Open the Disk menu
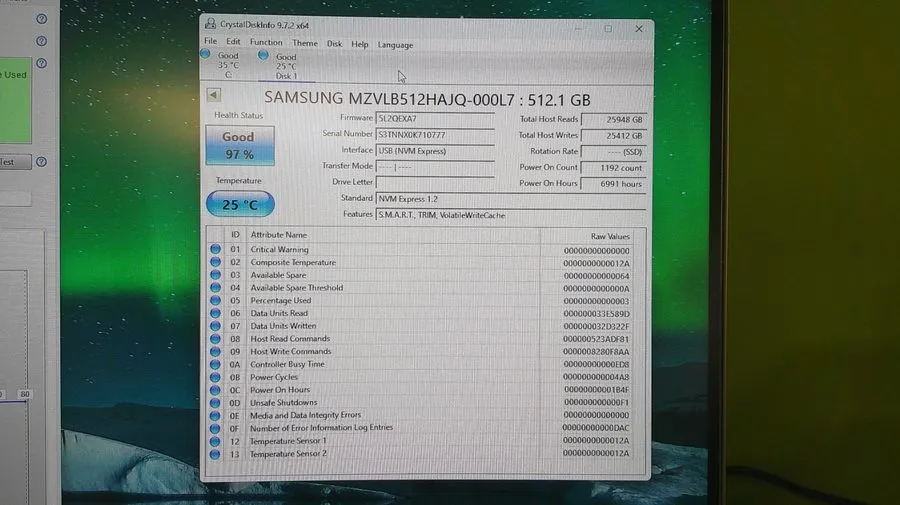 click(x=334, y=44)
